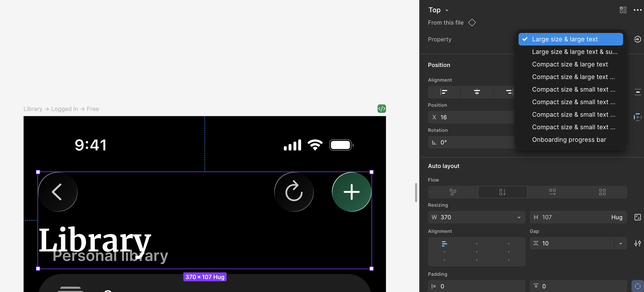Click the Property label

click(x=440, y=39)
